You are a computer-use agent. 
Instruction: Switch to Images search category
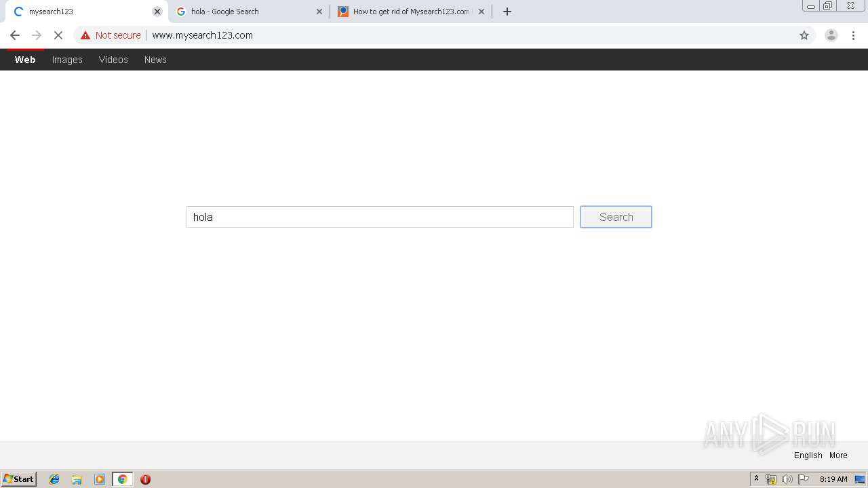coord(67,60)
